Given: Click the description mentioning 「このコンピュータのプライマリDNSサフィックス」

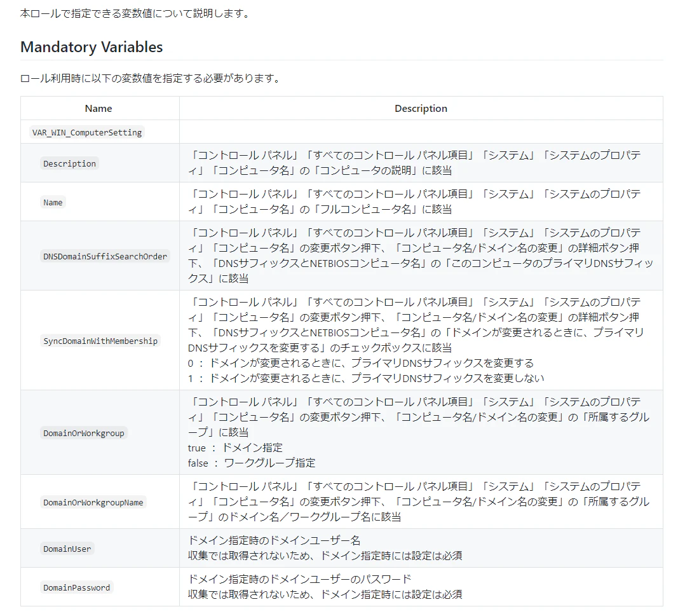Looking at the screenshot, I should click(421, 256).
